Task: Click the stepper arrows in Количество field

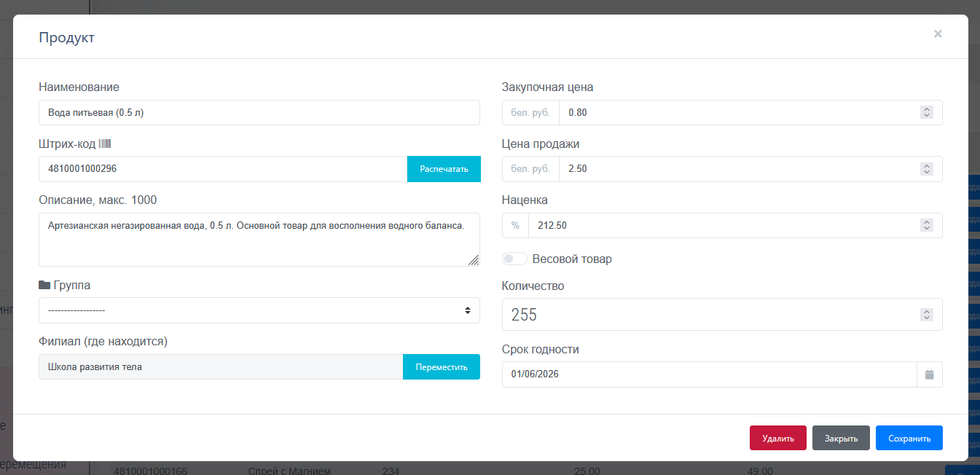Action: pyautogui.click(x=926, y=315)
